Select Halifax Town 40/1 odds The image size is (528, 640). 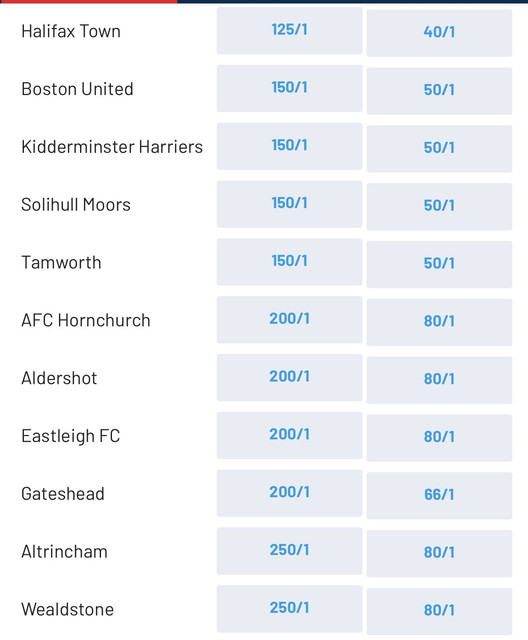coord(439,33)
